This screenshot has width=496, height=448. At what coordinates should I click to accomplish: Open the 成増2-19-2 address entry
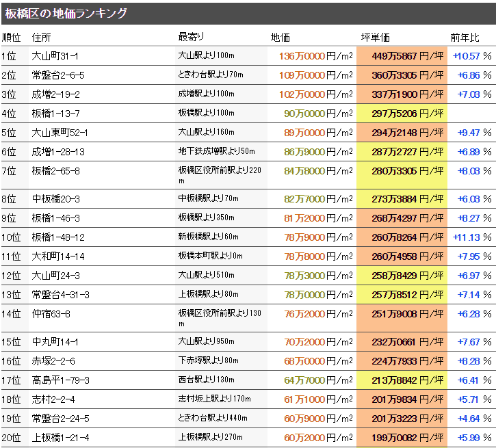point(56,94)
